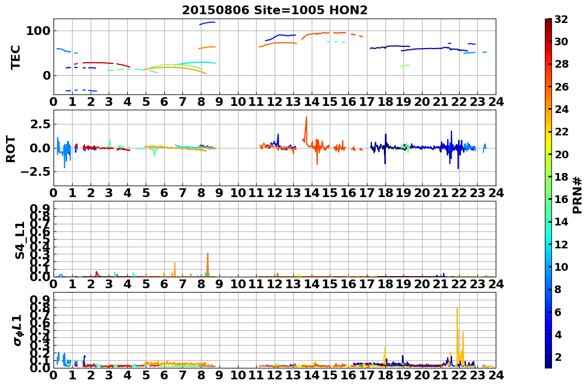
Task: Select the "20" tick on the colorbar
Action: pyautogui.click(x=561, y=154)
